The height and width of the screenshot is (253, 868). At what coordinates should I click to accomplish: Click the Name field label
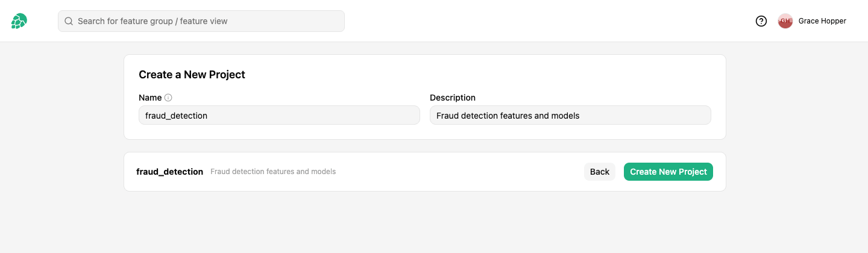[x=150, y=98]
